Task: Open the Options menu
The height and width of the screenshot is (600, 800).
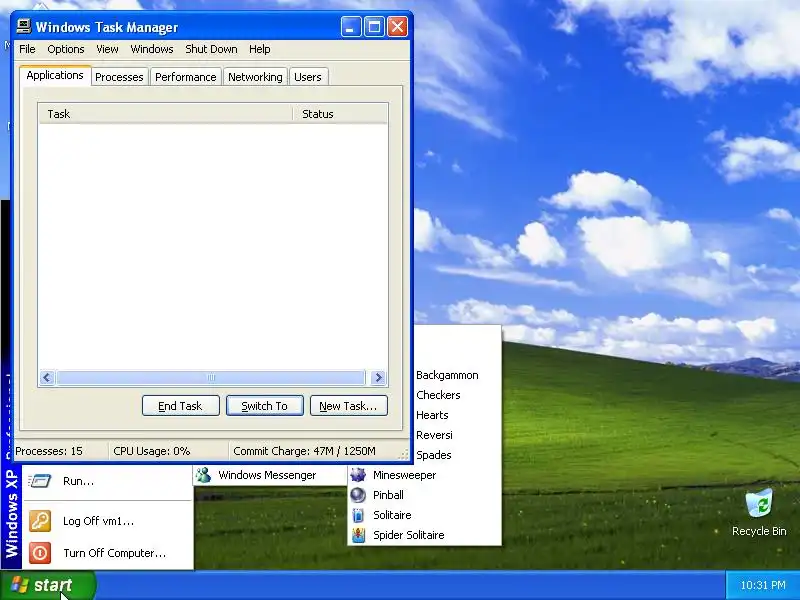Action: click(x=66, y=49)
